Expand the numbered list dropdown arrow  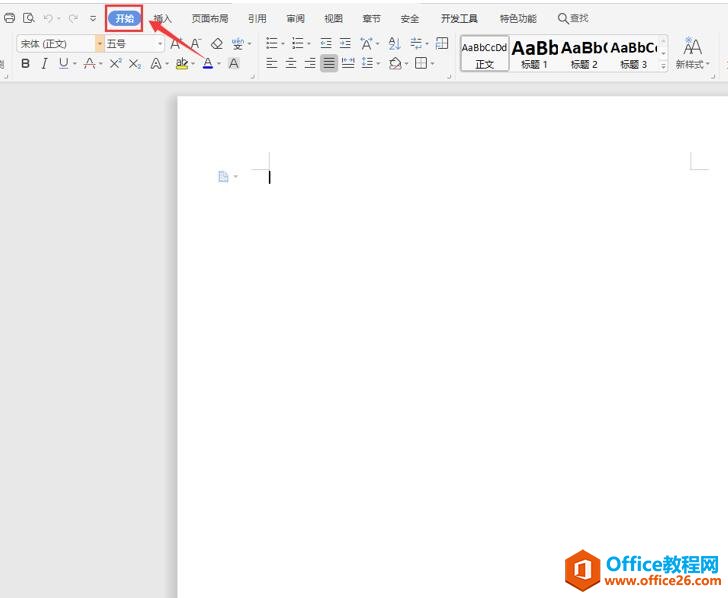click(x=309, y=44)
